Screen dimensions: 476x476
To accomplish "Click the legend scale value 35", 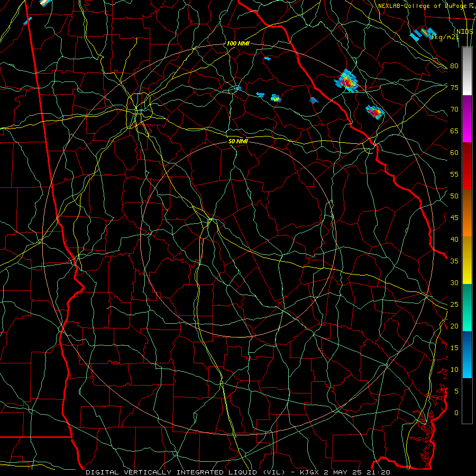I will (454, 261).
